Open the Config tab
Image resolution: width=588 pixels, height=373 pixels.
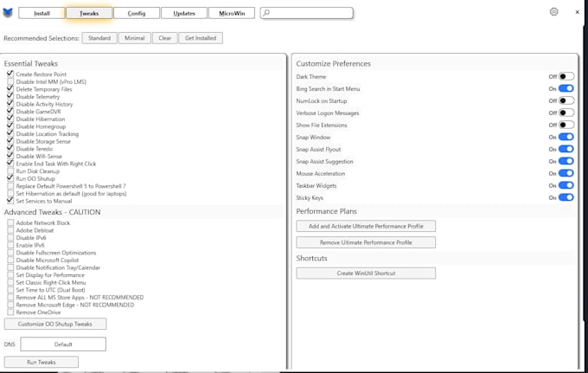137,13
